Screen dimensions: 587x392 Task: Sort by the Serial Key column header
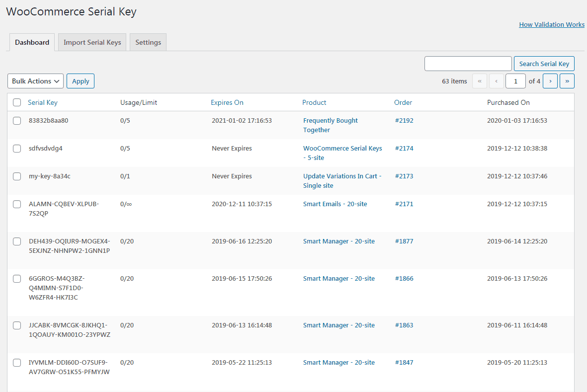coord(43,102)
